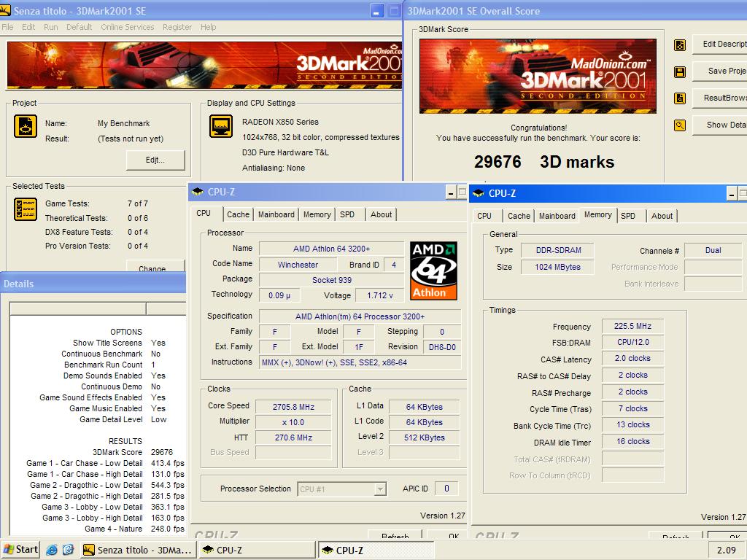Screen dimensions: 747x560
Task: Click the second quick launch icon beside Internet Explorer
Action: (x=68, y=550)
